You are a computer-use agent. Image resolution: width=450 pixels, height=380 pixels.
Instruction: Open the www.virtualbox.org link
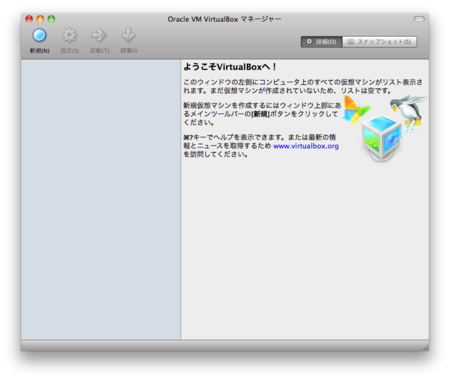coord(306,146)
